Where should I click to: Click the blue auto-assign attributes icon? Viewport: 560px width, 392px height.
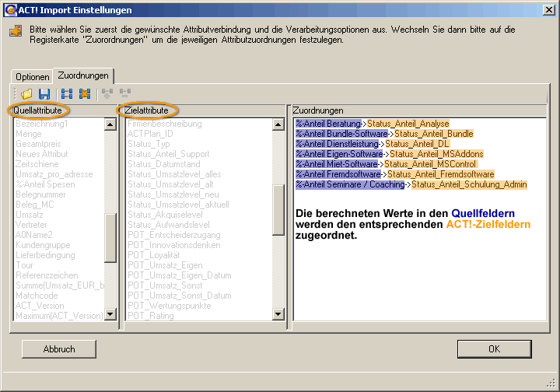[x=67, y=94]
